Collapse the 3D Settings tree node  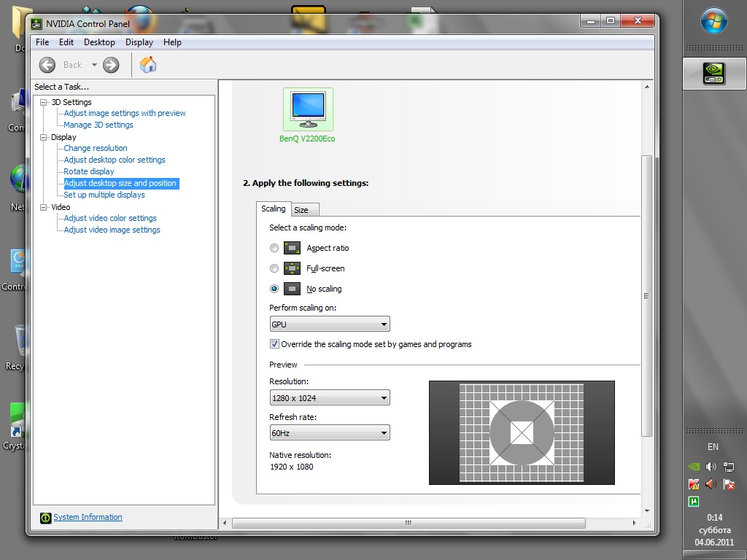(44, 102)
